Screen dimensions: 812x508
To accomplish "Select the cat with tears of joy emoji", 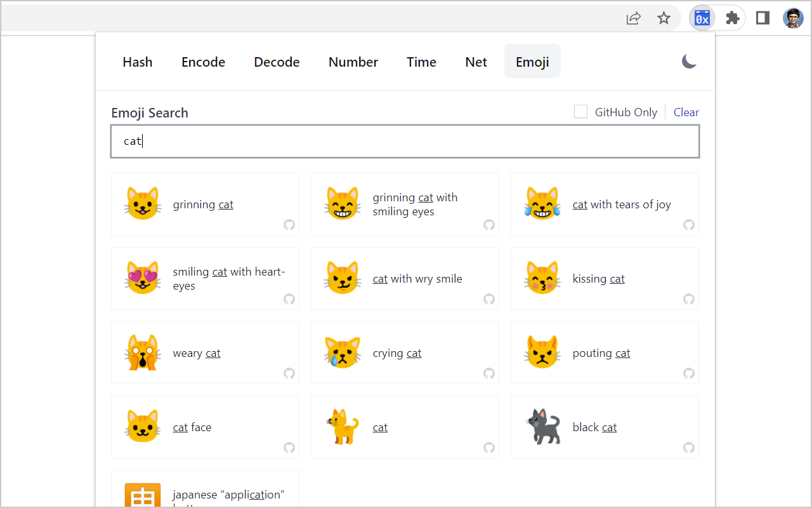I will (542, 204).
